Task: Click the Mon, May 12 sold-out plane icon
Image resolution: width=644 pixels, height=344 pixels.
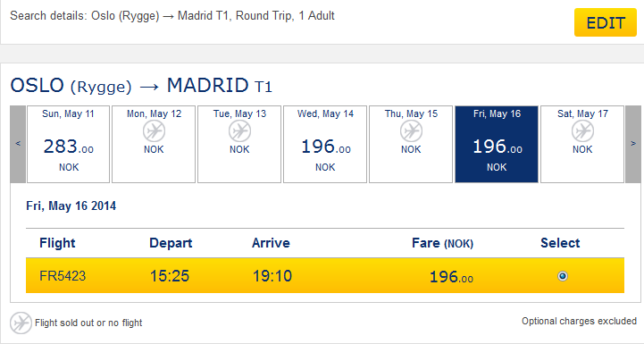Action: point(154,131)
